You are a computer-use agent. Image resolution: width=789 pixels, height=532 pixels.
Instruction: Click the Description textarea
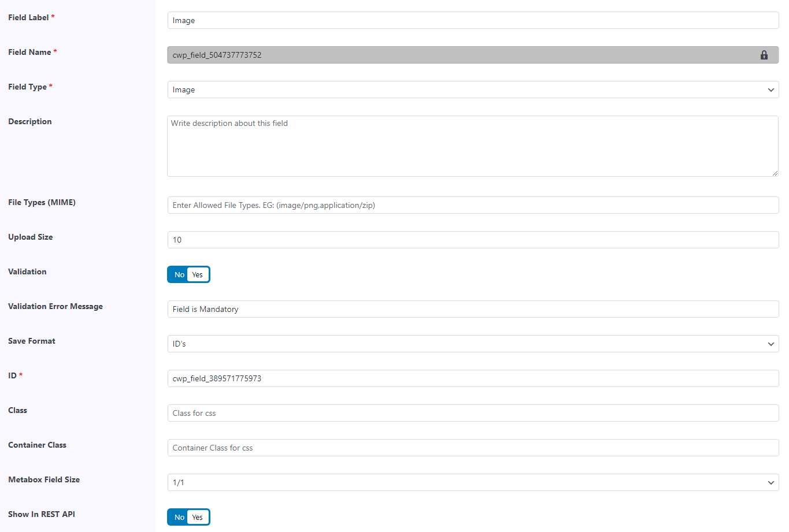[x=473, y=146]
